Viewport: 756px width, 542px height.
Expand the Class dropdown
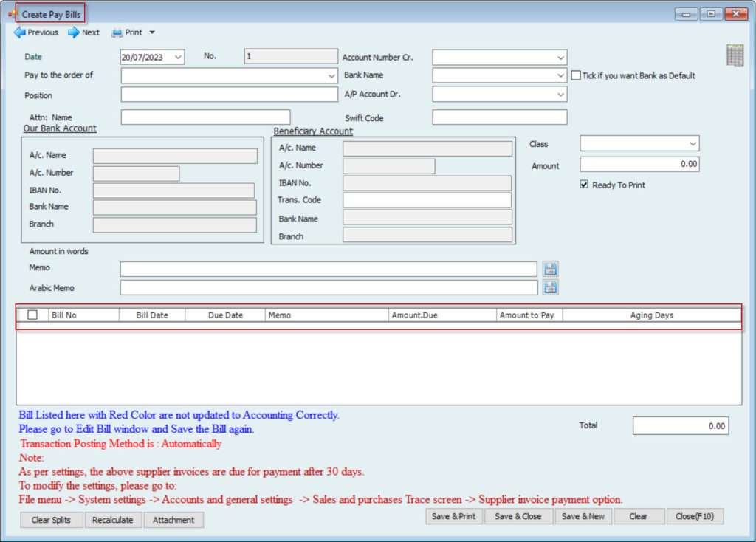click(693, 143)
